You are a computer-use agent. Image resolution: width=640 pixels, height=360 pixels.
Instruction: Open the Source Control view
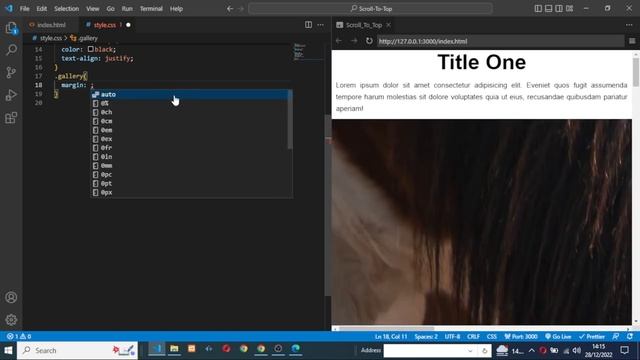(x=11, y=73)
